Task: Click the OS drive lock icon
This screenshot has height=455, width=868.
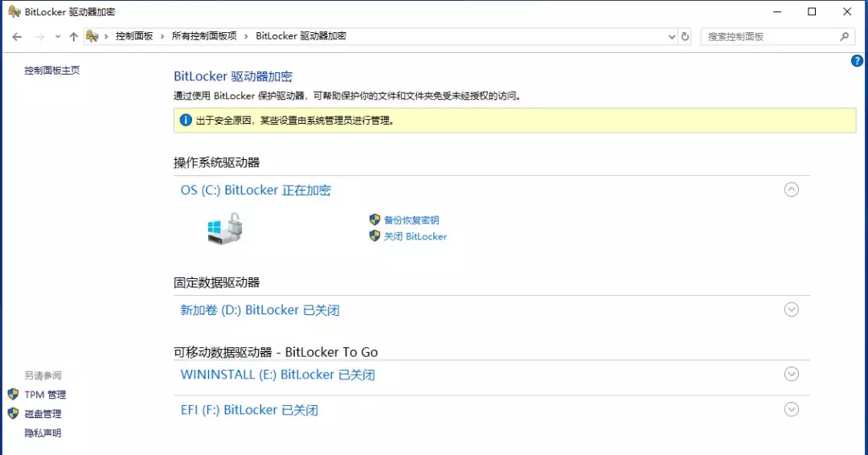Action: click(225, 228)
